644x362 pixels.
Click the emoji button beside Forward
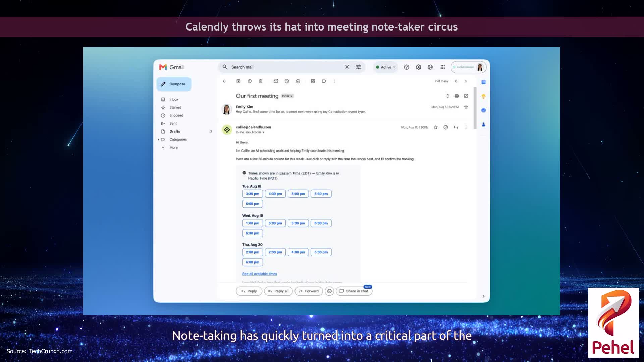(329, 291)
